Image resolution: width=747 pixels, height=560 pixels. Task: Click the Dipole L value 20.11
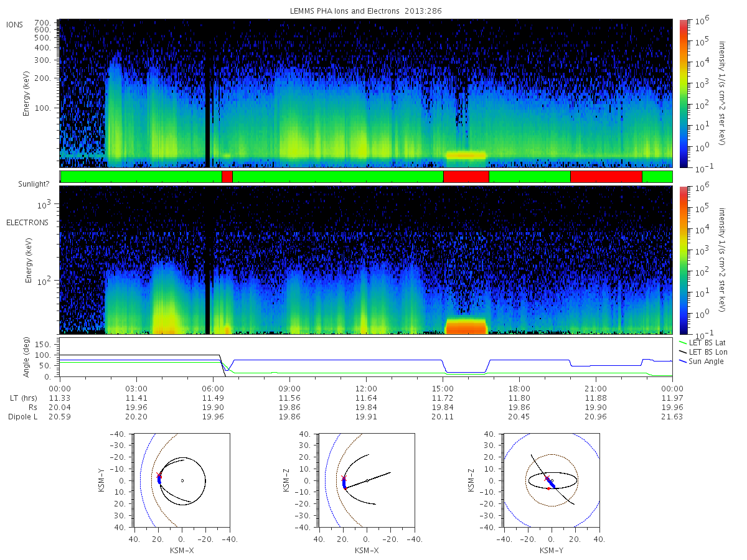tap(443, 416)
